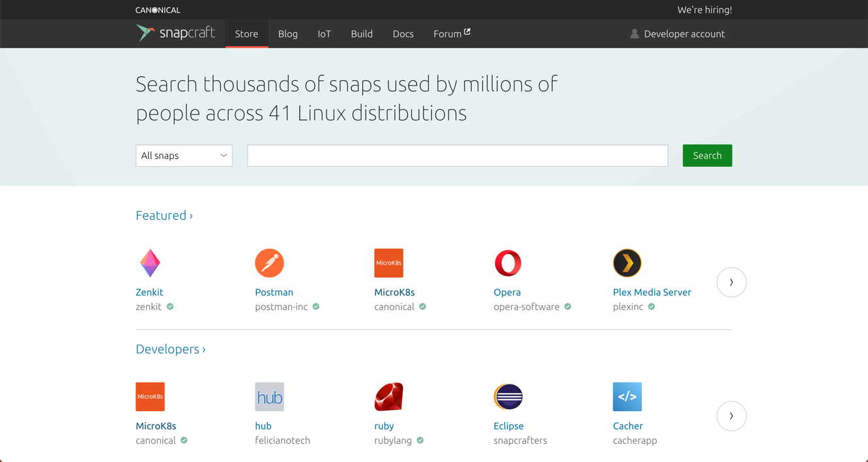
Task: Click the felicianotech publisher text
Action: coord(282,440)
